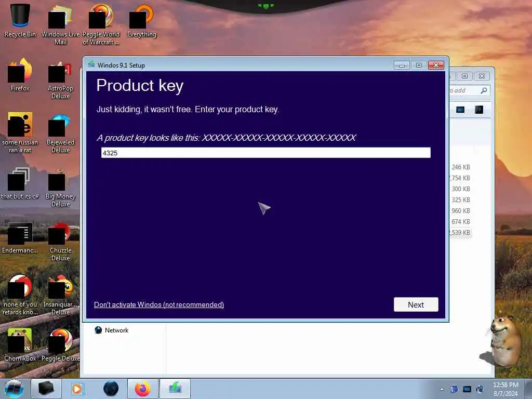Close the background Explorer window
Image resolution: width=532 pixels, height=399 pixels.
point(482,76)
